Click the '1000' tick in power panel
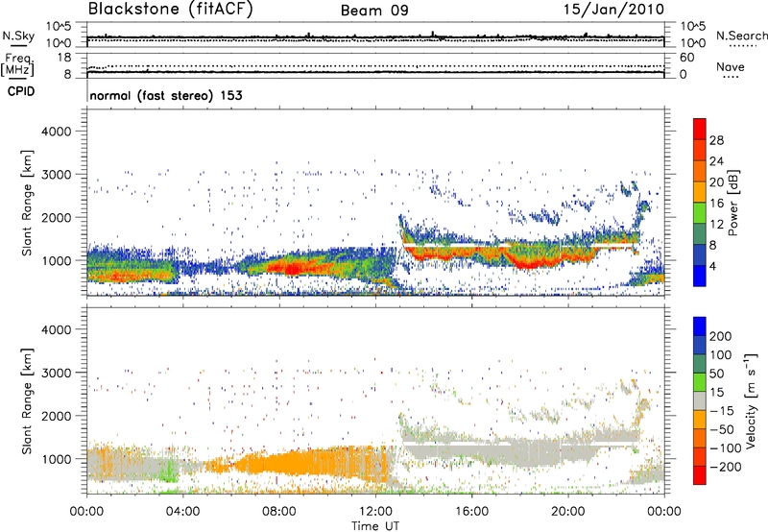Viewport: 768px width, 532px height. [56, 260]
